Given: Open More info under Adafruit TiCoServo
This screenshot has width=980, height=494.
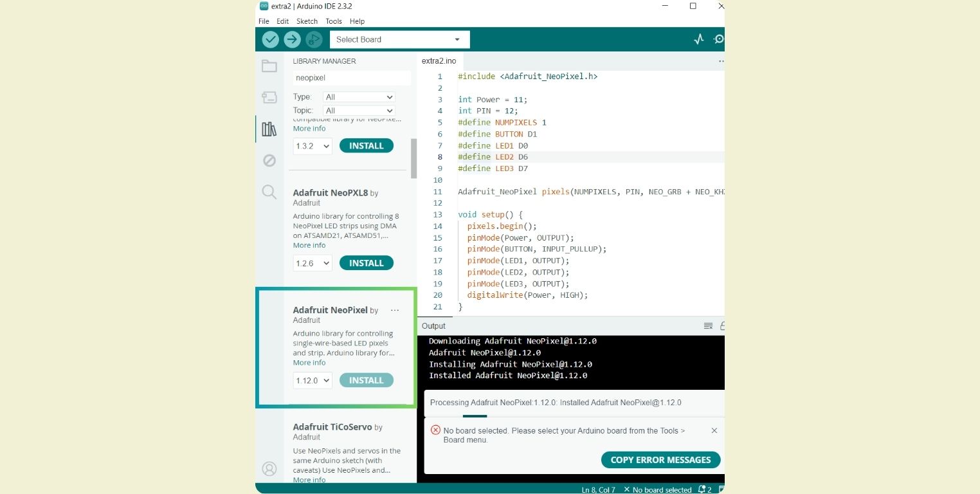Looking at the screenshot, I should coord(309,480).
